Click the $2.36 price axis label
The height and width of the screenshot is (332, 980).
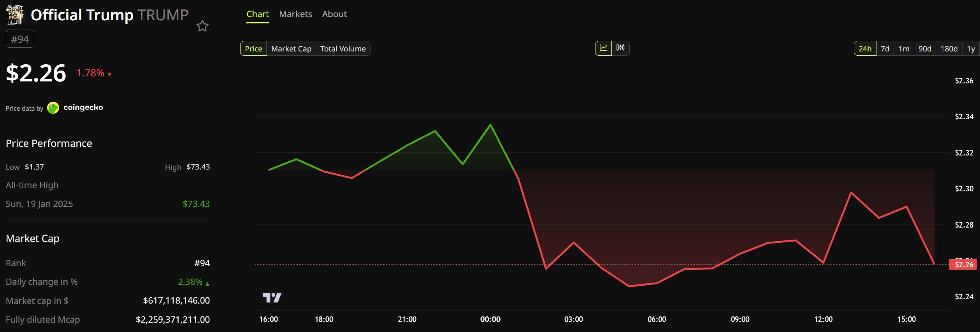click(964, 81)
